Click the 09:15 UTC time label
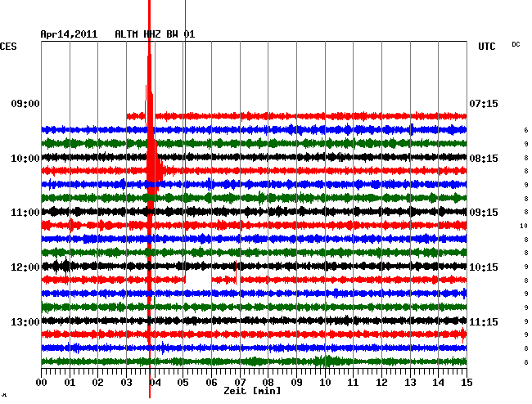Viewport: 532px width, 404px height. (x=484, y=213)
